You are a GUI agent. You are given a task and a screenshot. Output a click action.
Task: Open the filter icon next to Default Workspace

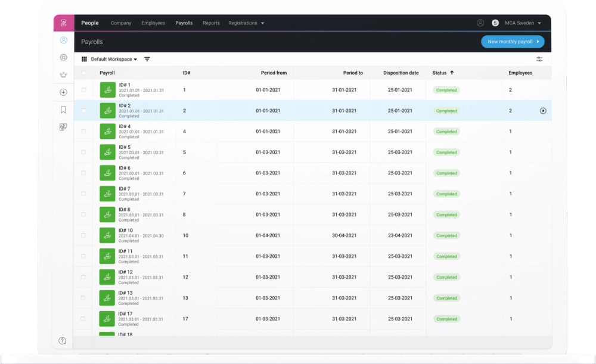click(147, 59)
